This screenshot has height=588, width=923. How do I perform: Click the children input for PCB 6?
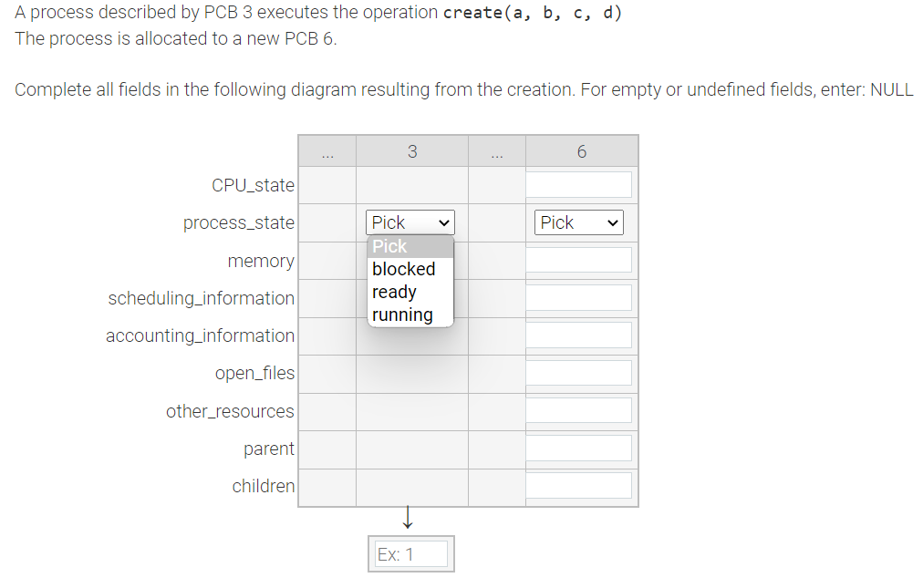[x=578, y=484]
